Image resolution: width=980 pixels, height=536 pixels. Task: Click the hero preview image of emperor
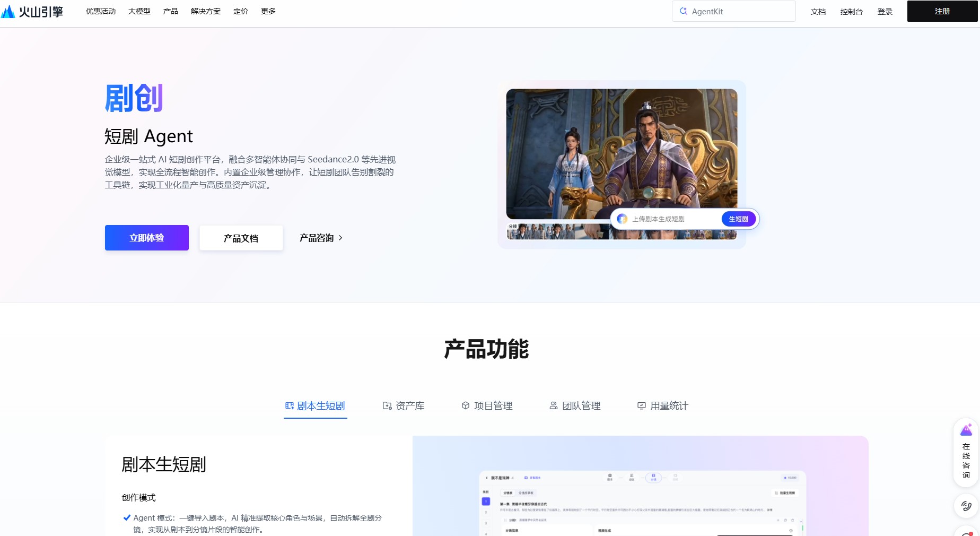coord(622,154)
